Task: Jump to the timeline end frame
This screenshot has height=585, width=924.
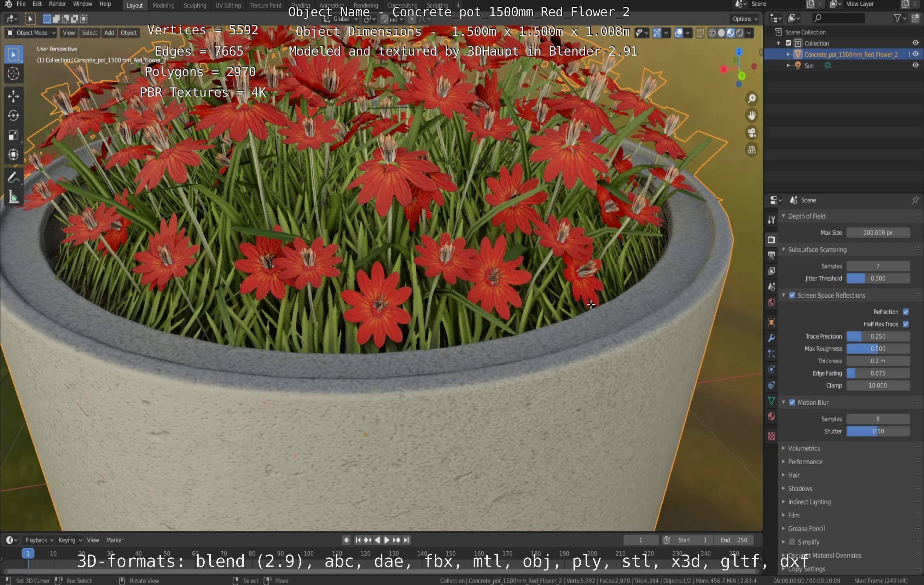Action: (x=406, y=540)
